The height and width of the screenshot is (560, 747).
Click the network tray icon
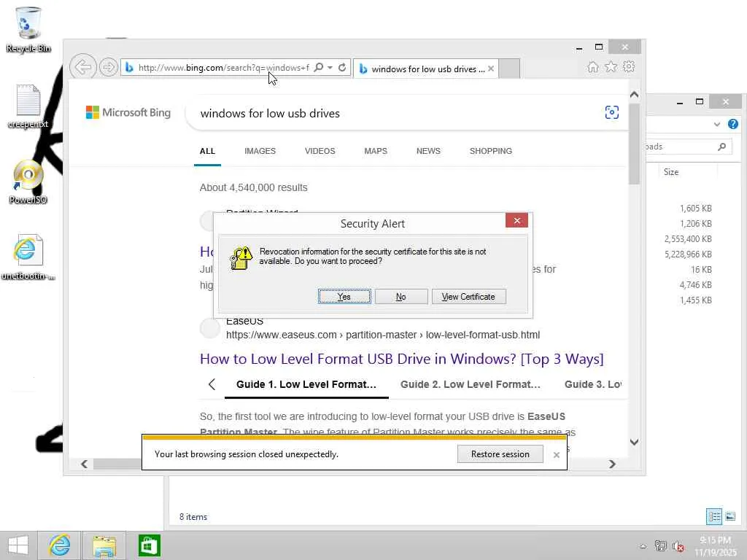tap(660, 545)
